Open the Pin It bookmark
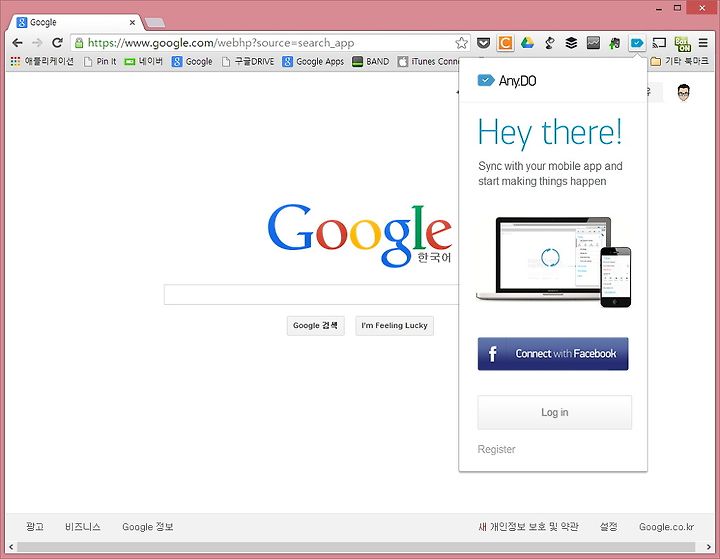This screenshot has height=559, width=720. coord(100,61)
